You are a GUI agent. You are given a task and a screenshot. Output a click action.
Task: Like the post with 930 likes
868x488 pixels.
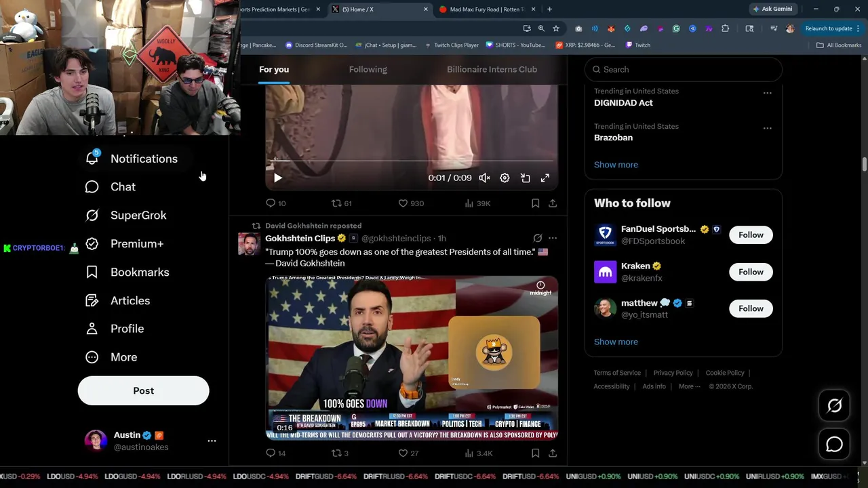[x=411, y=203]
